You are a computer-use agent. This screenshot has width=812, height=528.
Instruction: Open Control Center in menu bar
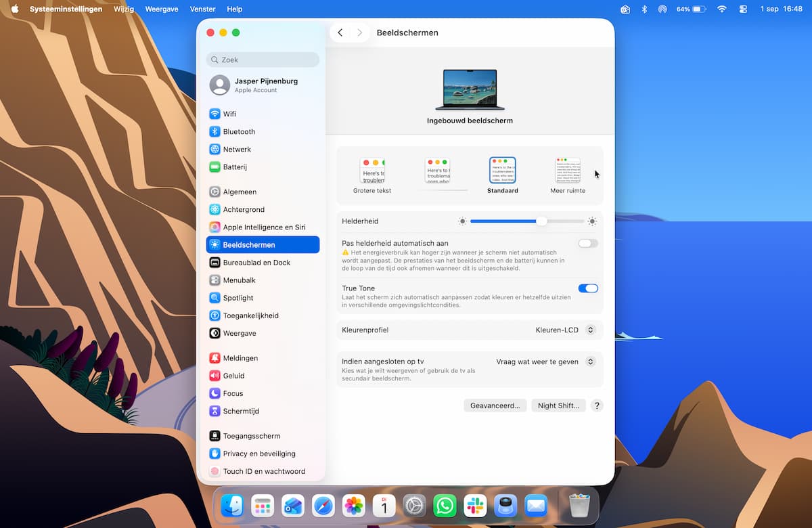[x=744, y=9]
